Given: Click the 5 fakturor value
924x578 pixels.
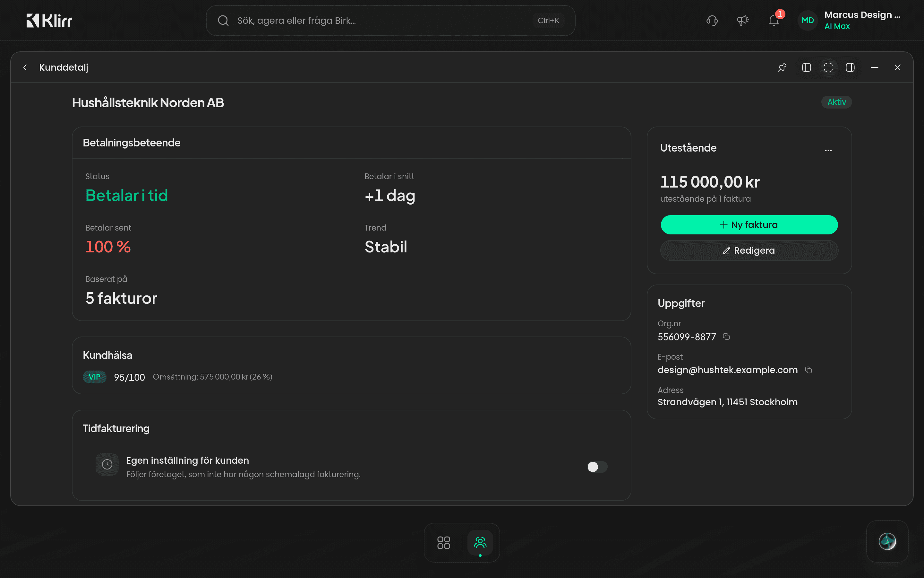Looking at the screenshot, I should point(121,299).
